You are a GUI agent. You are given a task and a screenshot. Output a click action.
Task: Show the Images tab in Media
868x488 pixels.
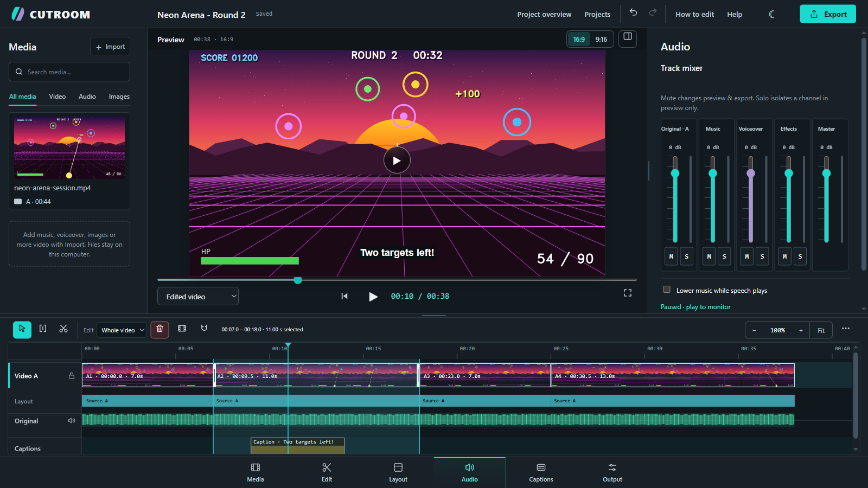[119, 97]
